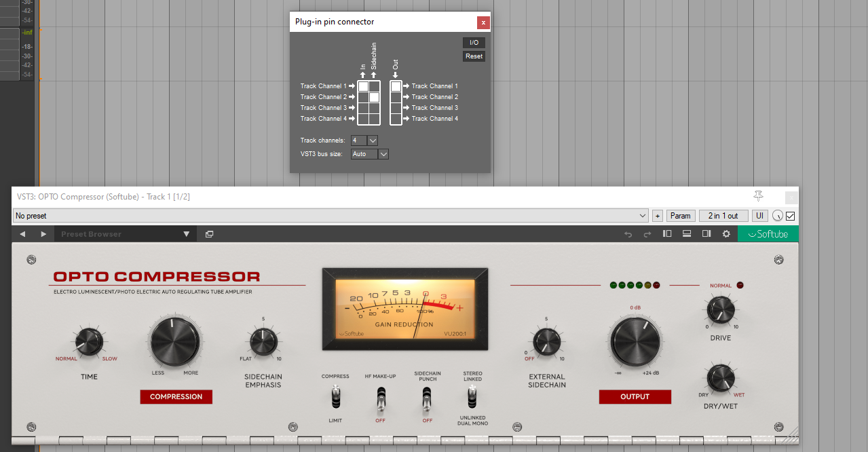This screenshot has width=868, height=452.
Task: Click the Dry/Wet knob
Action: (720, 378)
